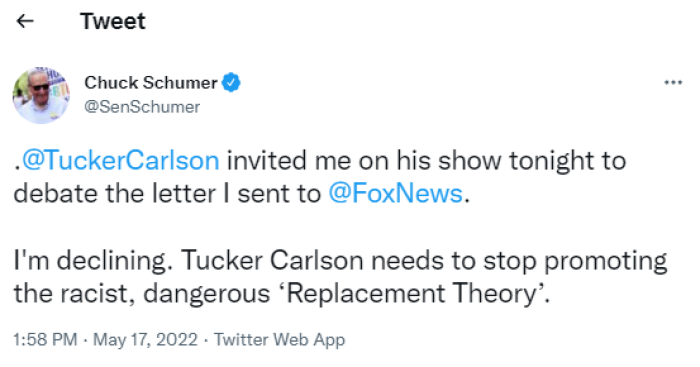Select the May 17, 2022 date
Image resolution: width=700 pixels, height=367 pixels.
pos(145,340)
